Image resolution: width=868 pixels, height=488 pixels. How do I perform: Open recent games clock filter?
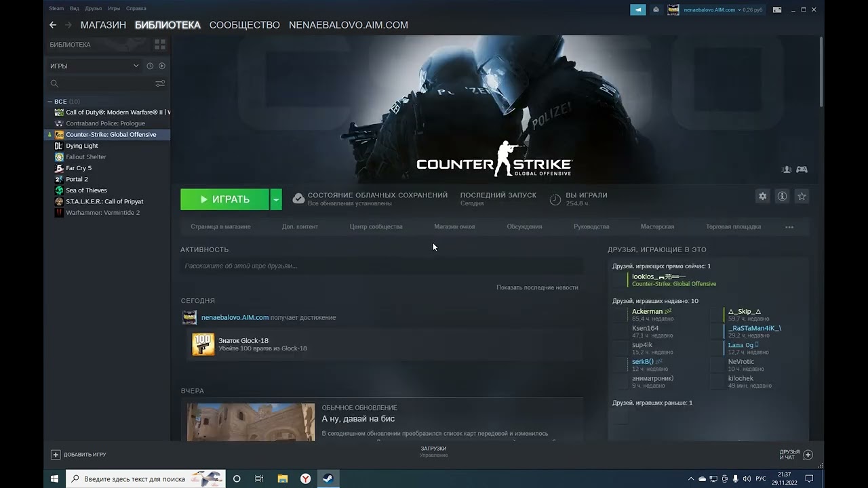[150, 66]
